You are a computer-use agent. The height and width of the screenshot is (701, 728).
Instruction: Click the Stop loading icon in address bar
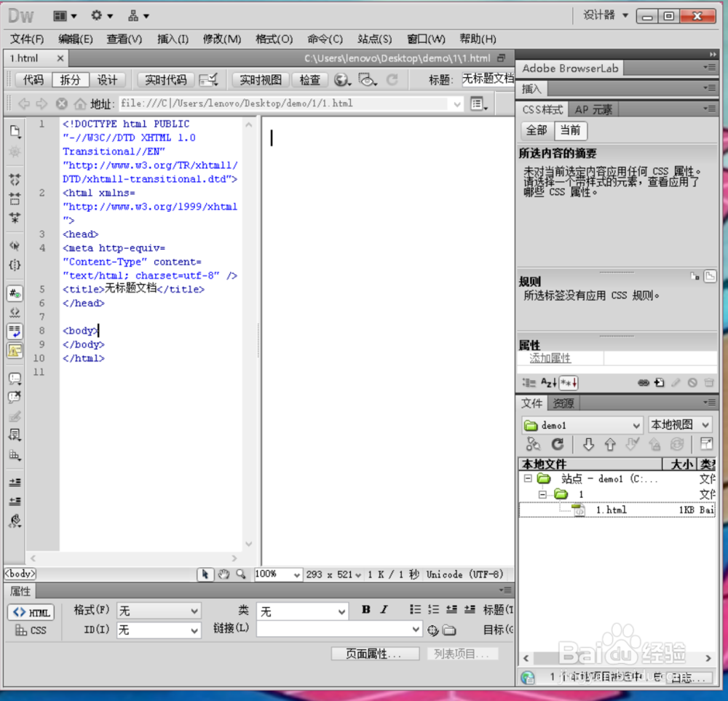(x=61, y=103)
